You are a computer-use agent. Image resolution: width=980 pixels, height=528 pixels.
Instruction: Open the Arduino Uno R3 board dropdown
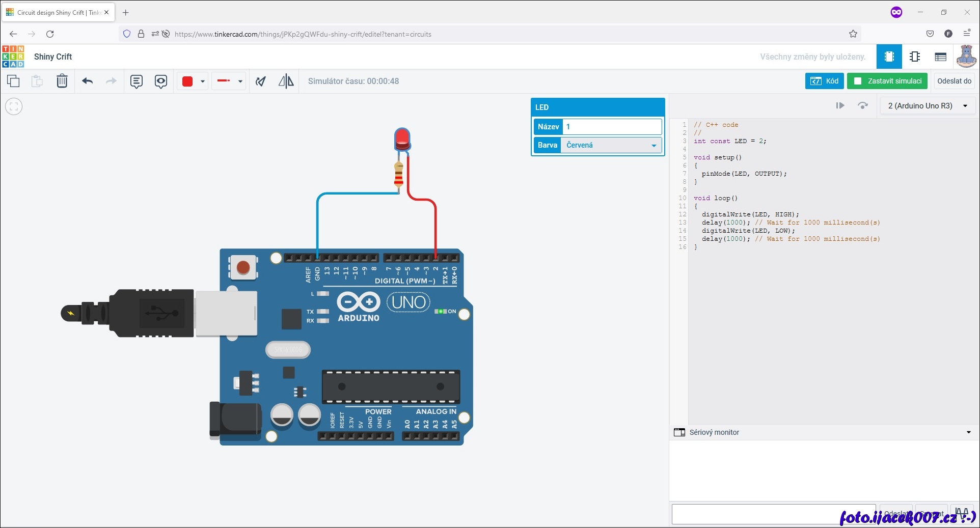[927, 106]
